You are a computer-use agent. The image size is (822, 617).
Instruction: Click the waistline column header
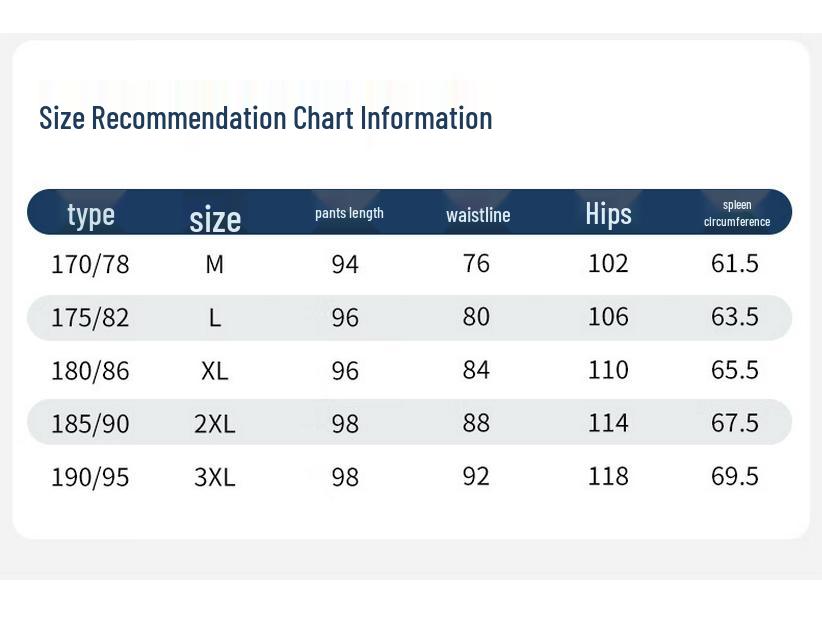(x=478, y=215)
